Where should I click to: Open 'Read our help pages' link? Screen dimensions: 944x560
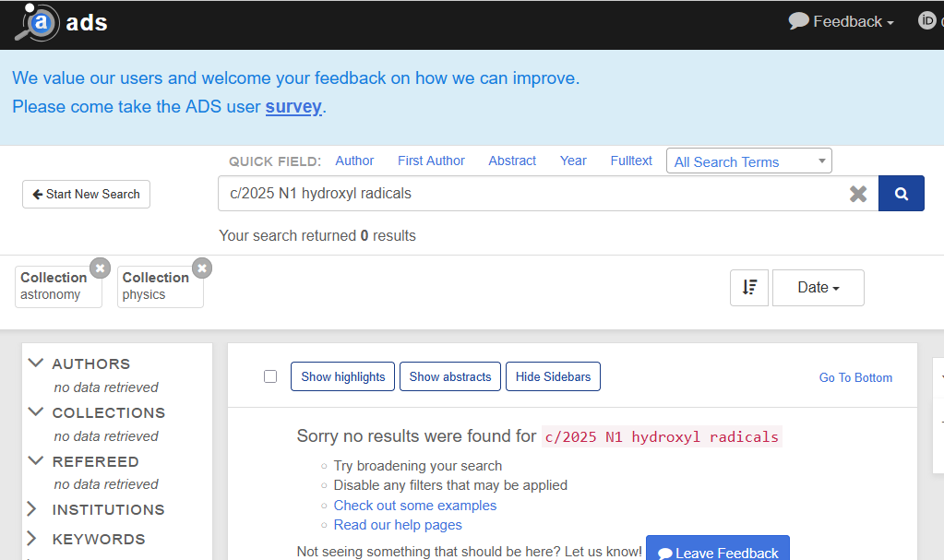pos(398,524)
